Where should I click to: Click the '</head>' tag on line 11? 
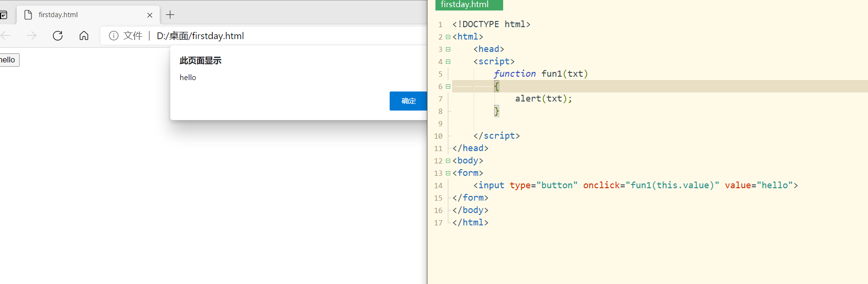pos(470,148)
